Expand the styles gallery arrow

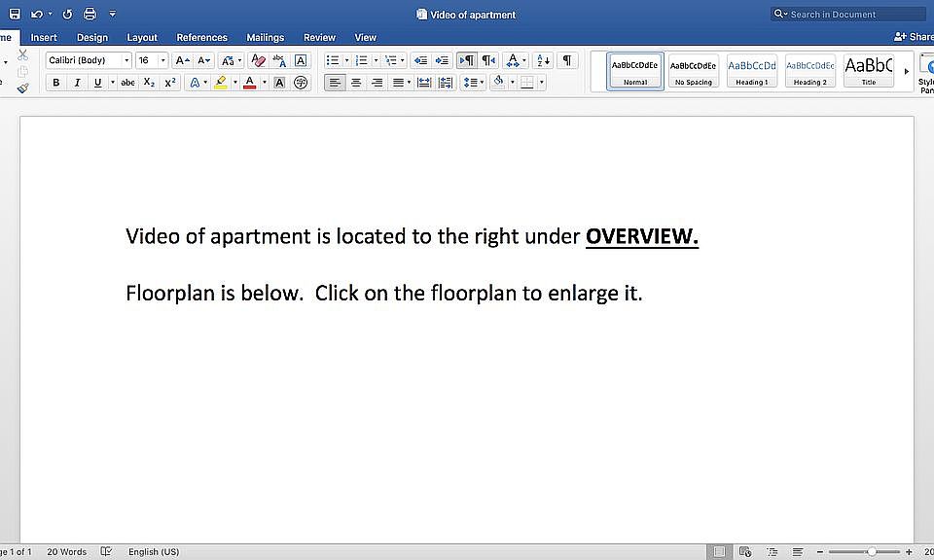[x=907, y=71]
